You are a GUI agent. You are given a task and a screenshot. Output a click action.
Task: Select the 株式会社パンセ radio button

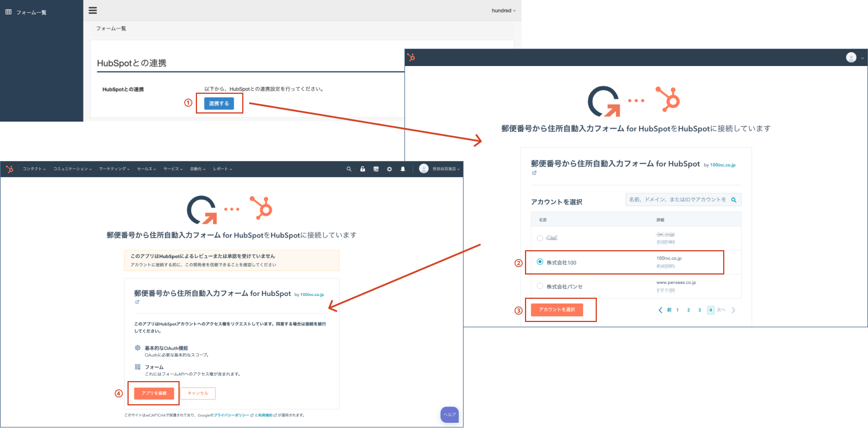coord(540,286)
